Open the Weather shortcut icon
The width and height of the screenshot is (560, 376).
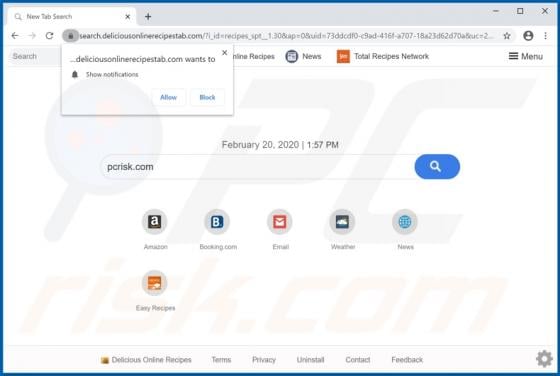coord(342,222)
